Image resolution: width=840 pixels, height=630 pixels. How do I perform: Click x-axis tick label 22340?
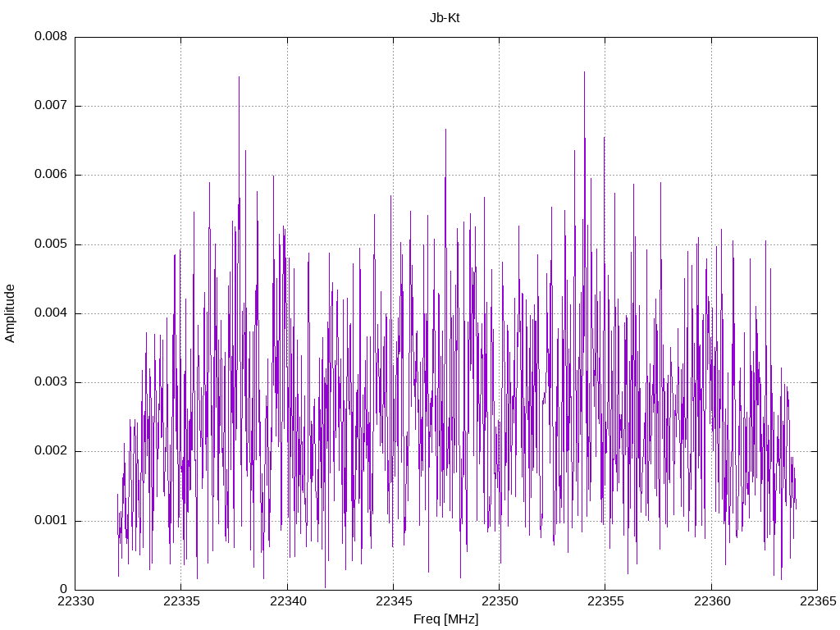click(x=288, y=601)
